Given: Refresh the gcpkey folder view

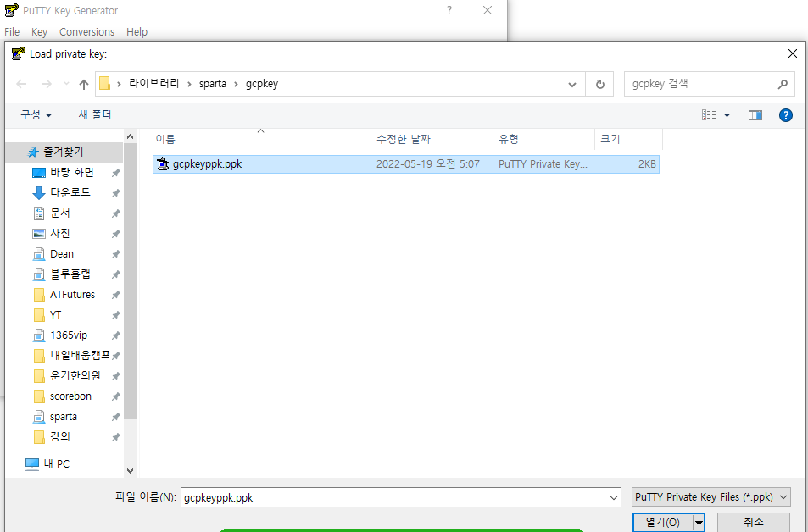Looking at the screenshot, I should coord(599,84).
